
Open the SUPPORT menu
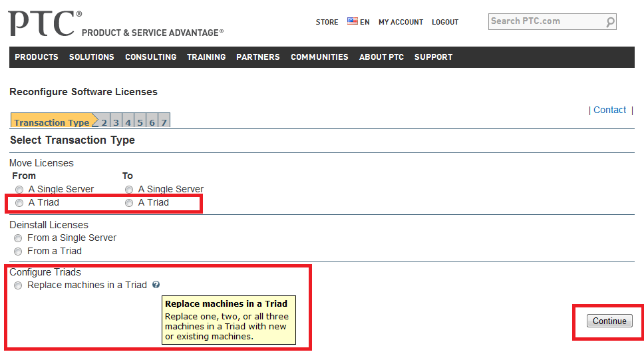(x=433, y=57)
